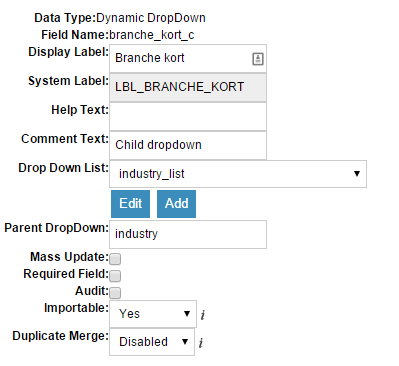Select the Comment Text Child dropdown field
The width and height of the screenshot is (399, 366).
pos(188,145)
